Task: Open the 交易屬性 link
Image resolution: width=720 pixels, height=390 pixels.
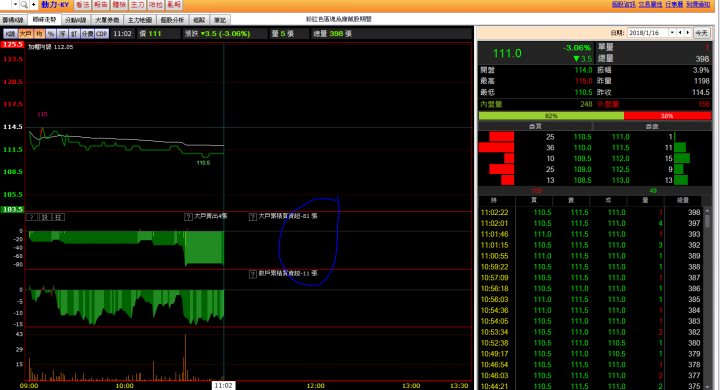Action: click(650, 4)
